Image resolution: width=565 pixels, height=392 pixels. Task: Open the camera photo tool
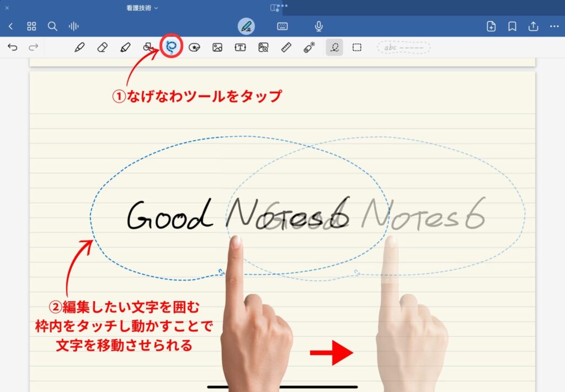263,47
